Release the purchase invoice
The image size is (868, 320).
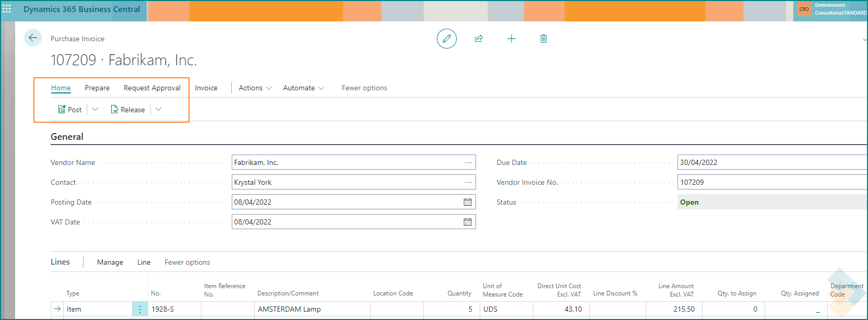coord(128,110)
